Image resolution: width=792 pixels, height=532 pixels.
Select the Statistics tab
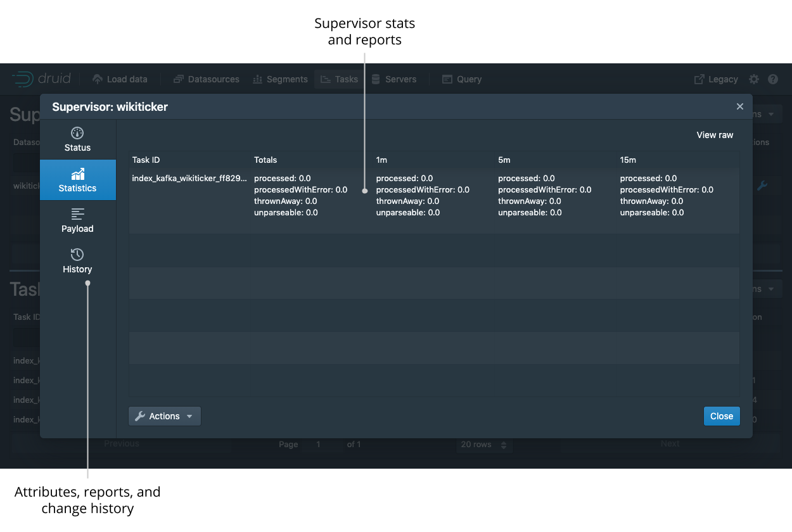pyautogui.click(x=77, y=180)
